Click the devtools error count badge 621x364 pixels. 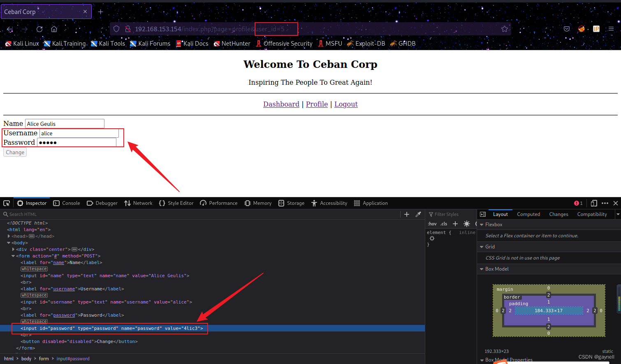(x=578, y=203)
